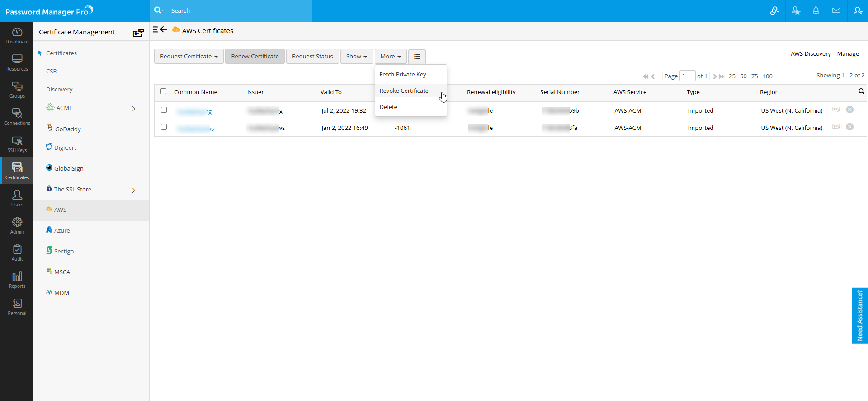Open the AWS Discovery link
This screenshot has height=401, width=868.
[x=811, y=54]
